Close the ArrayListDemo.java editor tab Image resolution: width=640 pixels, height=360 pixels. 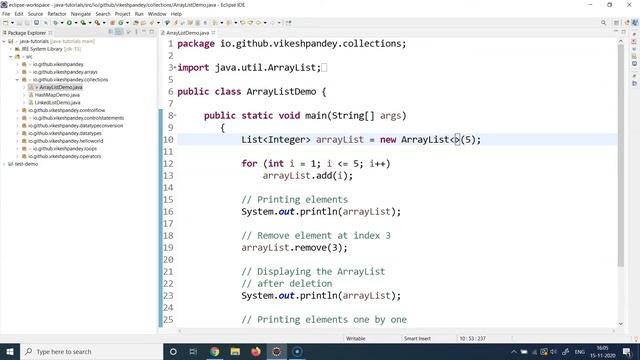(213, 33)
